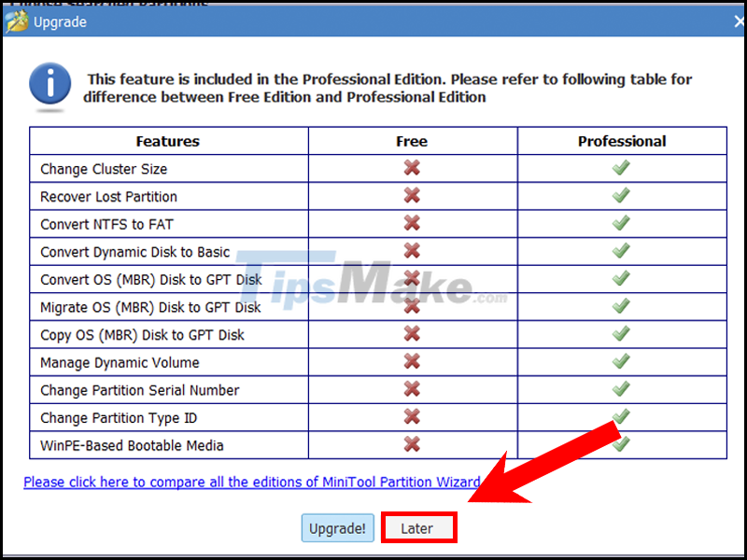
Task: Select the Change Partition Serial Number text
Action: point(139,390)
